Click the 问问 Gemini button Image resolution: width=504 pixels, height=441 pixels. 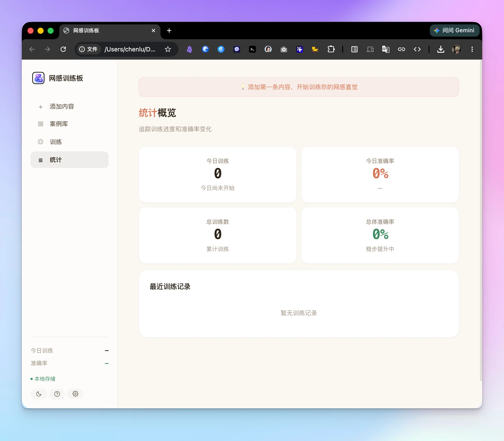(x=455, y=30)
